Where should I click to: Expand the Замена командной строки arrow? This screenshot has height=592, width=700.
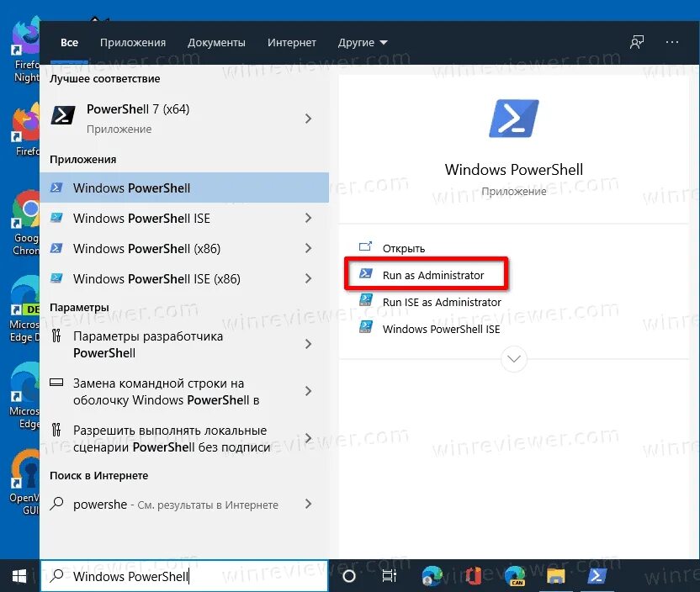click(308, 392)
